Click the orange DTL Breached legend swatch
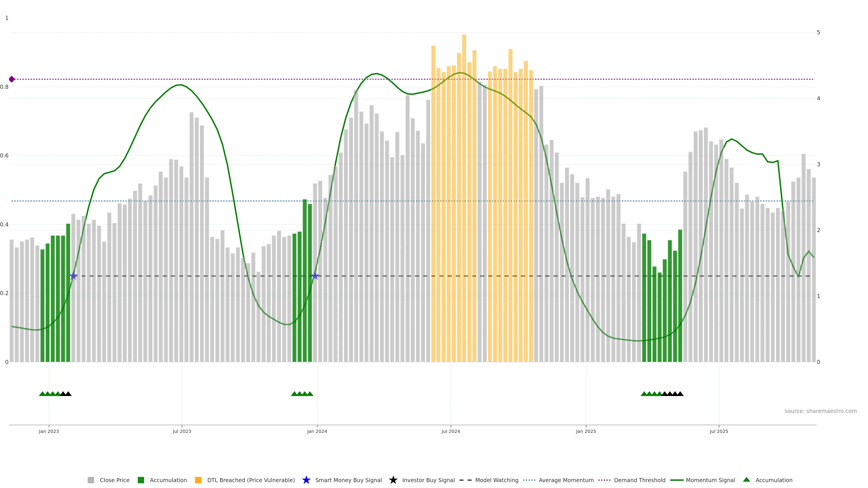The height and width of the screenshot is (488, 868). (198, 480)
